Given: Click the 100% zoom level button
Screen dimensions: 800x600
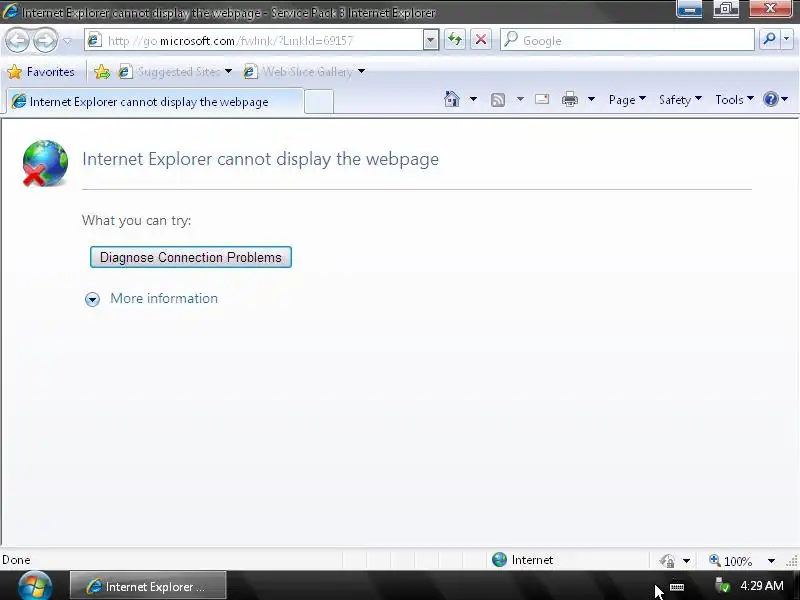Looking at the screenshot, I should 731,561.
